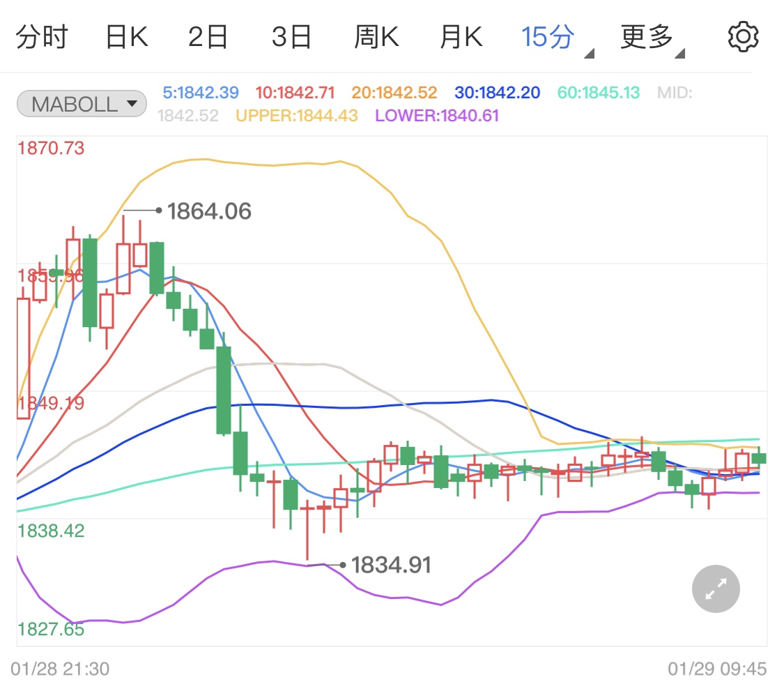
Task: Click the 1849.19 price axis label
Action: point(51,403)
